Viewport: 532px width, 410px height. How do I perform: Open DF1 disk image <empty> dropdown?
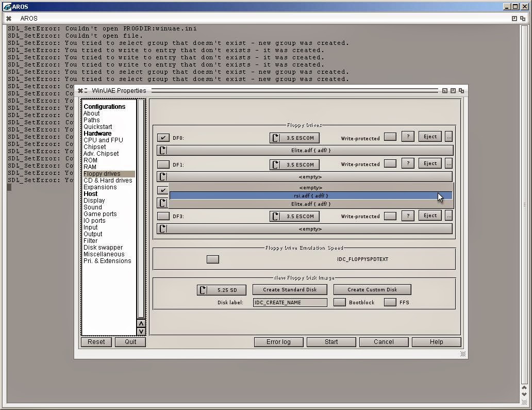[x=305, y=177]
